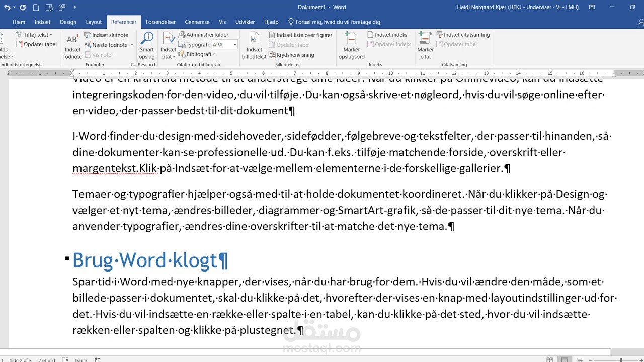Switch to Print Layout view
This screenshot has width=644, height=362.
565,360
